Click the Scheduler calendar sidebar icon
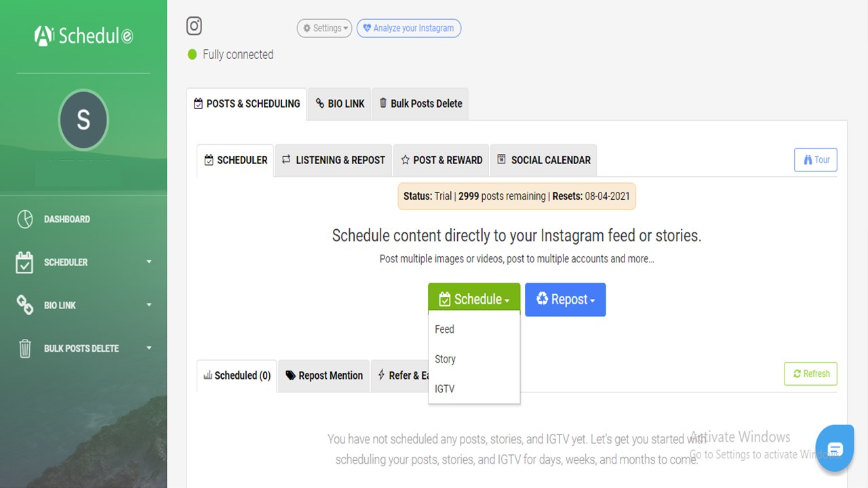 point(24,262)
